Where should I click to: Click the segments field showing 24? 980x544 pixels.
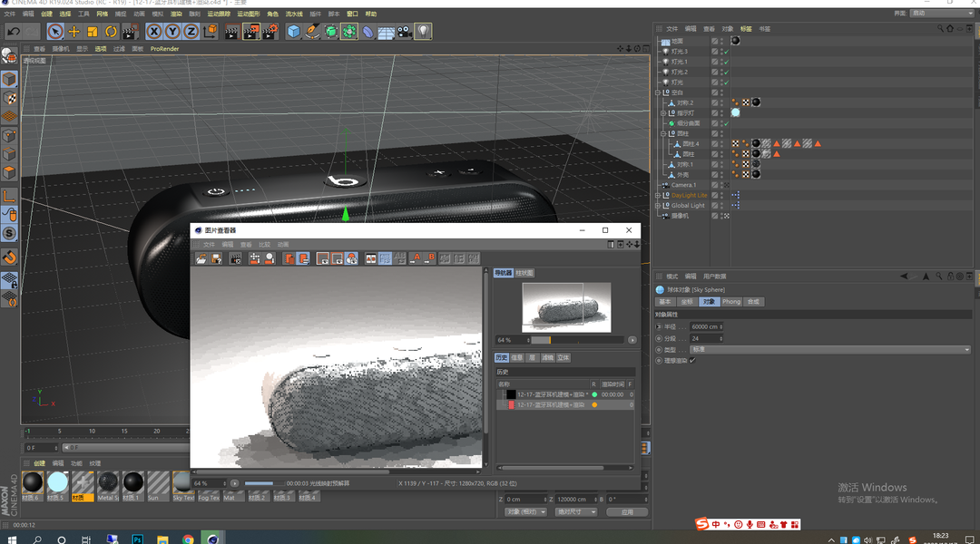[x=706, y=338]
